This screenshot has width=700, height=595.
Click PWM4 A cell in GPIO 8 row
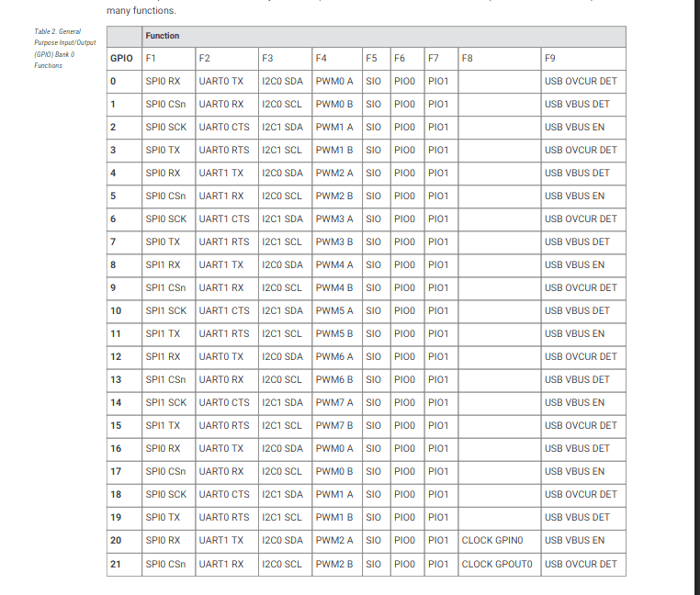334,264
